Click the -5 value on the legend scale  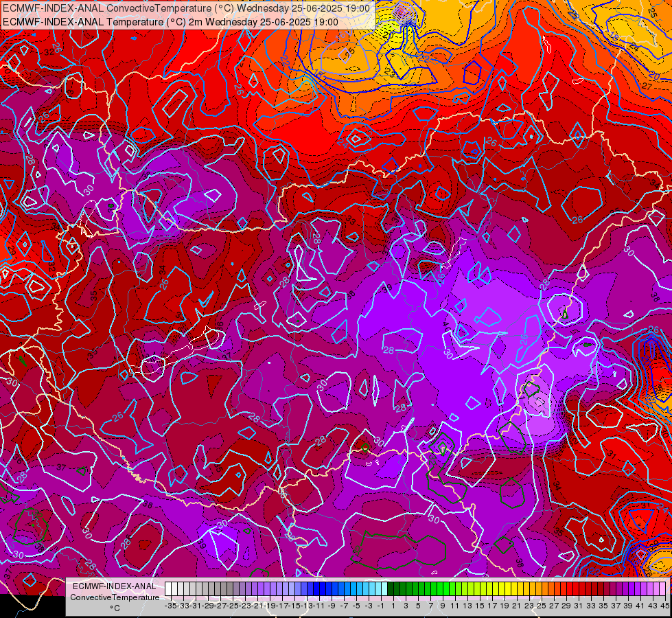click(x=356, y=606)
